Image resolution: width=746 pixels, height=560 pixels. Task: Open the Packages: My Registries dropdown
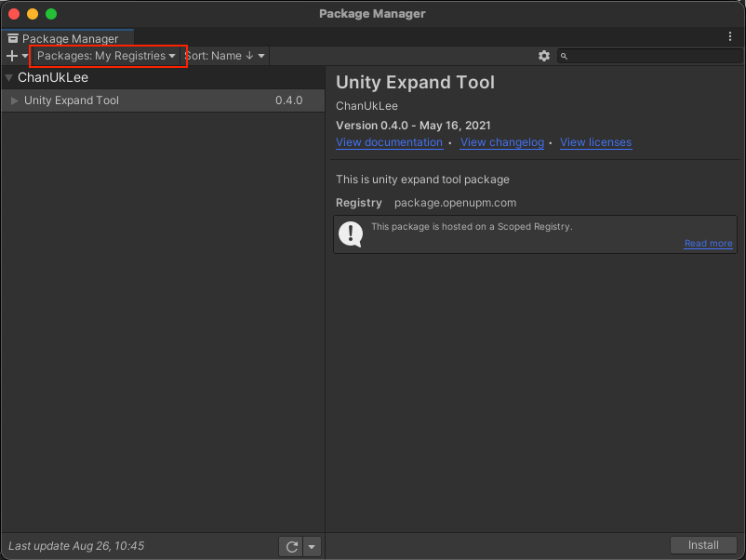coord(106,56)
